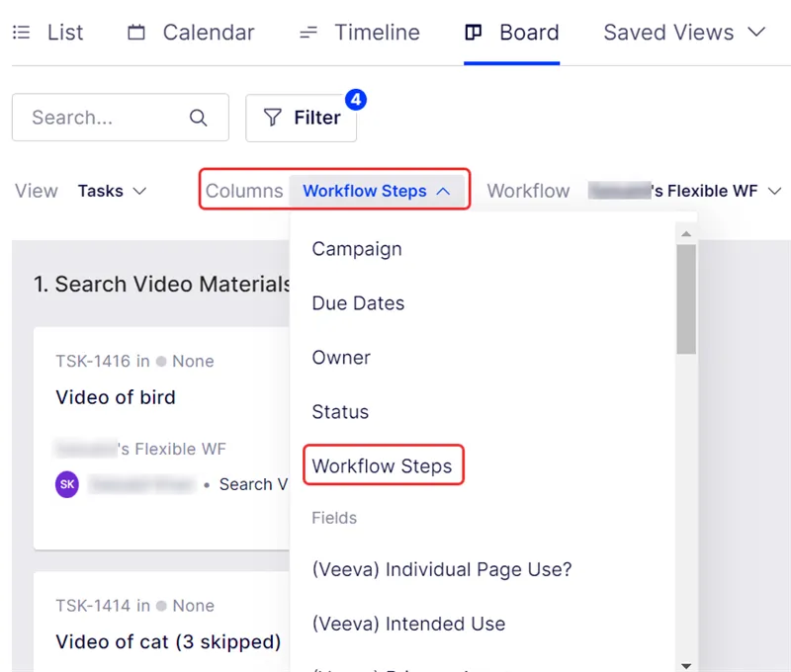Viewport: 791px width, 672px height.
Task: Collapse the Columns Workflow Steps dropdown
Action: (x=377, y=191)
